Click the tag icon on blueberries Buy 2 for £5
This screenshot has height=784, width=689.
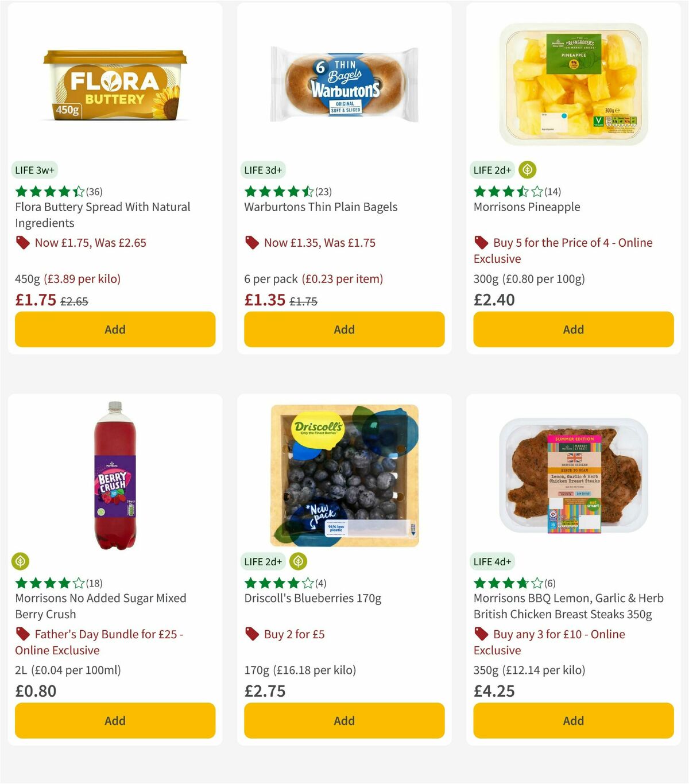[252, 634]
